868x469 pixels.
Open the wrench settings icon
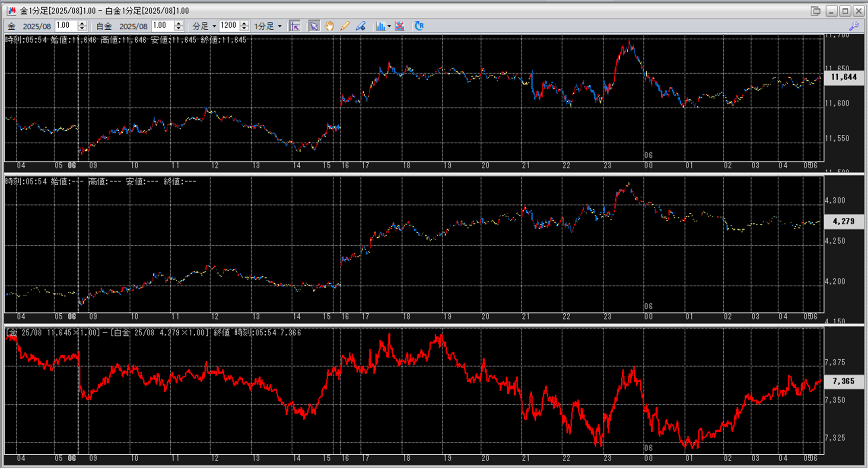click(x=854, y=26)
